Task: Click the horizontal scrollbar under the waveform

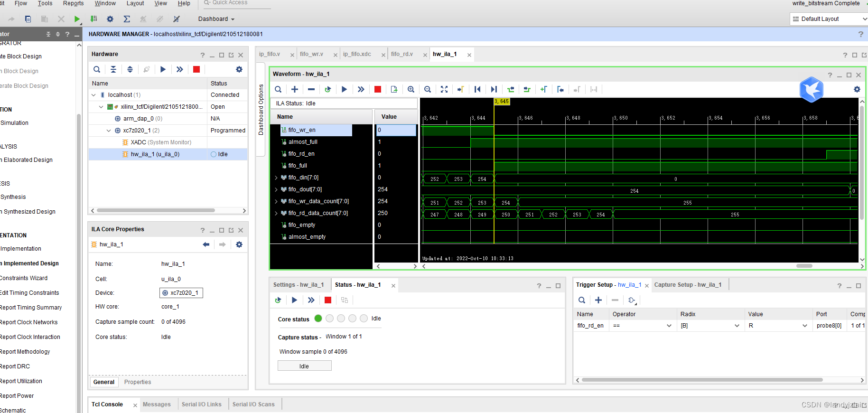Action: point(804,266)
